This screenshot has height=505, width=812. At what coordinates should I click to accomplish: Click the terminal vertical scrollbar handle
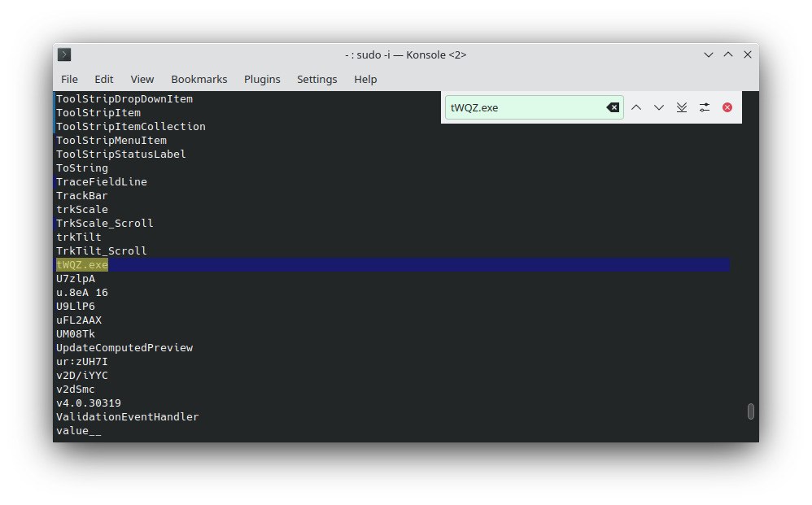click(750, 411)
